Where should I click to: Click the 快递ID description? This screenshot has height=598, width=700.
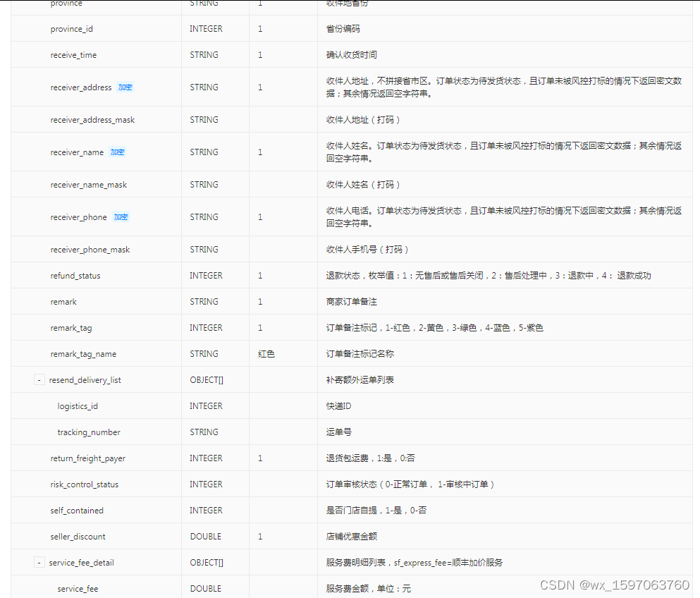(339, 406)
